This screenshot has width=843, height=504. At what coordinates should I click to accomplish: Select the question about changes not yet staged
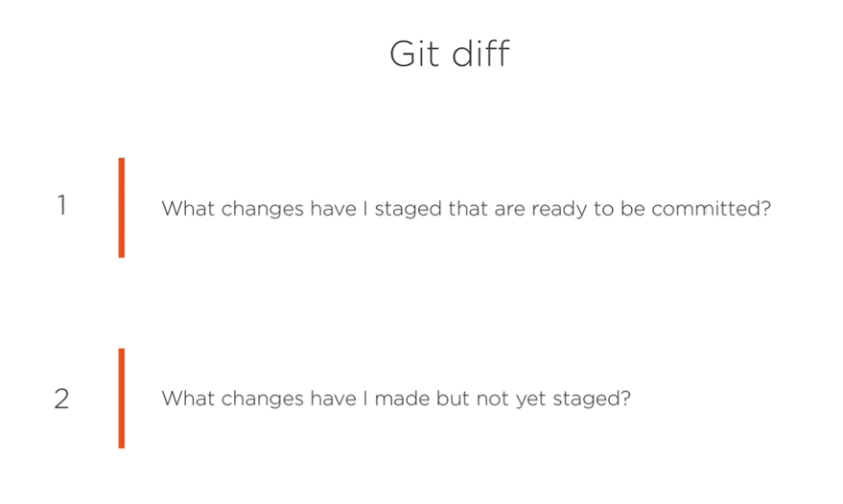[x=395, y=399]
